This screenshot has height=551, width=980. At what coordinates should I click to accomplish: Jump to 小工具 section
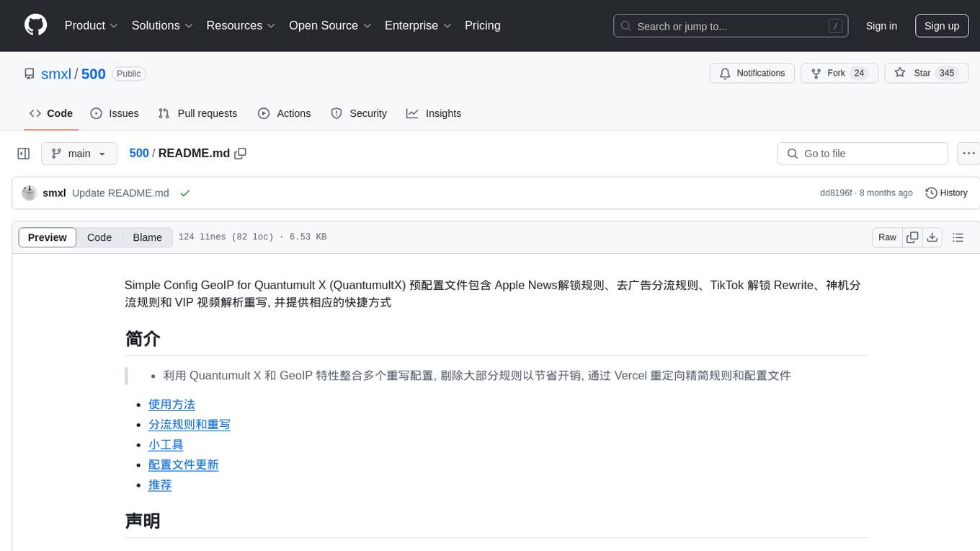[x=166, y=445]
